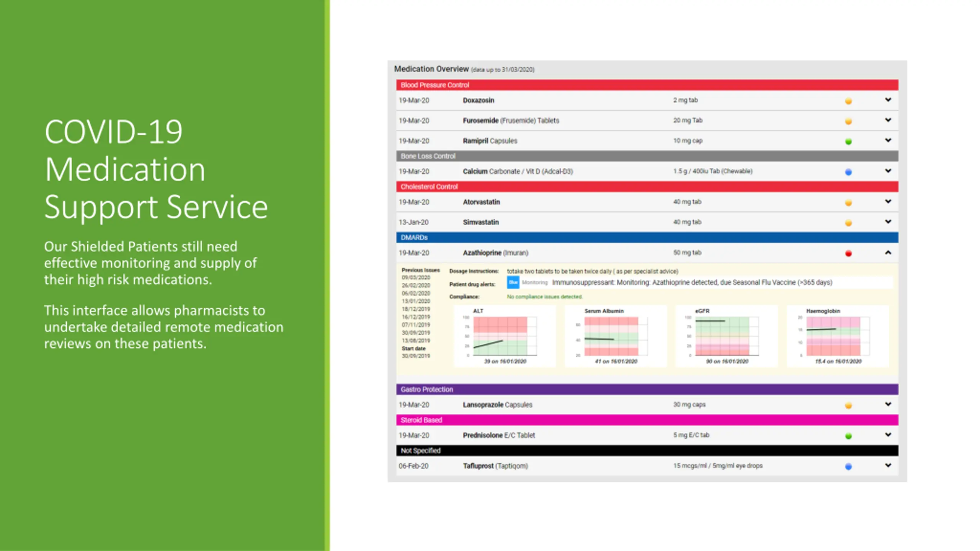Open the Serum Albumin trend chart
Image resolution: width=980 pixels, height=551 pixels.
coord(616,336)
